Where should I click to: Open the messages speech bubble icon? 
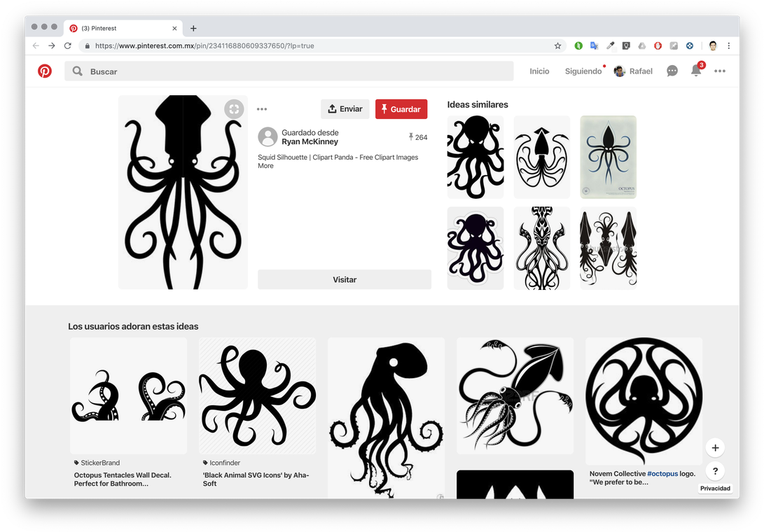click(672, 71)
